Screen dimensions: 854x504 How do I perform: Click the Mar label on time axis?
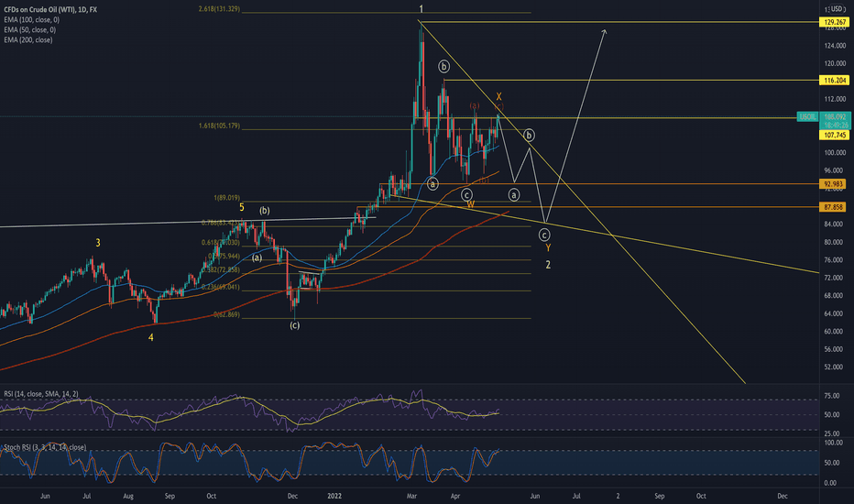[411, 496]
